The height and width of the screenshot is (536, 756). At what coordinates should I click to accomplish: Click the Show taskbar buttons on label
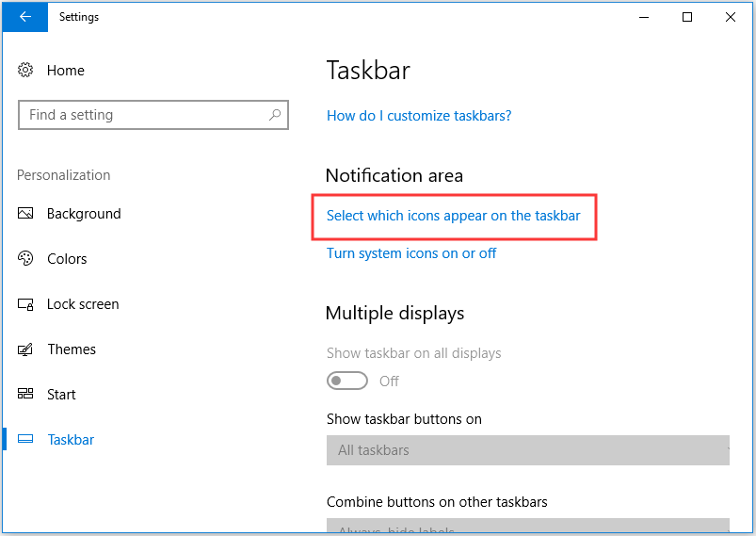click(404, 419)
